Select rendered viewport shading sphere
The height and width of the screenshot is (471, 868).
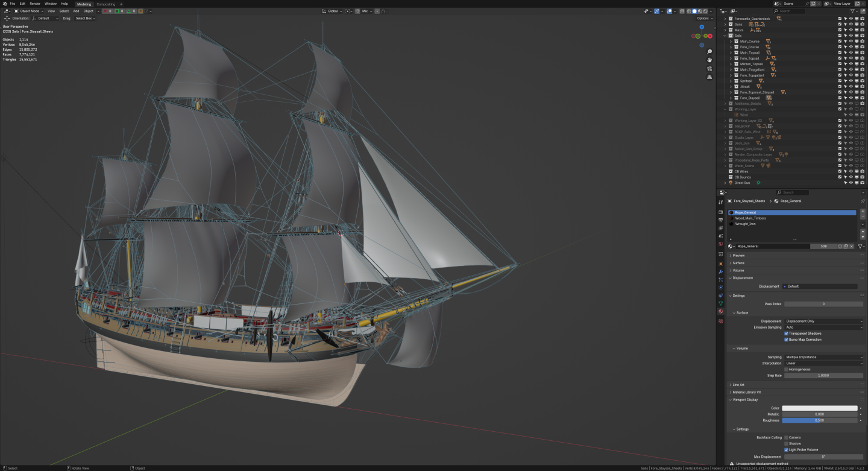click(x=705, y=11)
